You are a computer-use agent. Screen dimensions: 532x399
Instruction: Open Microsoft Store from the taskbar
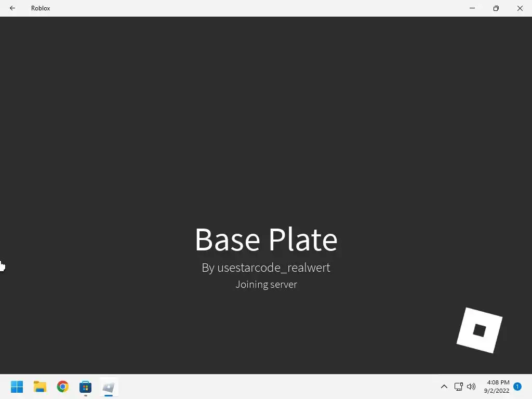(86, 387)
